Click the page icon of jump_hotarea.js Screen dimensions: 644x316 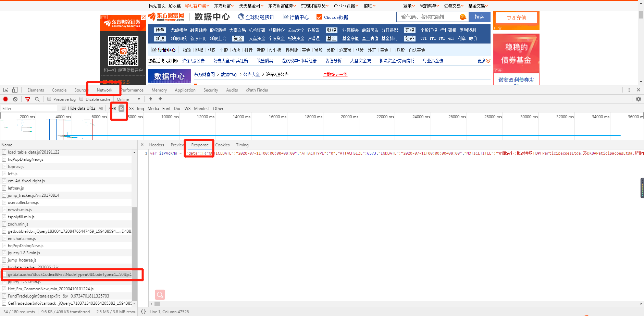pyautogui.click(x=4, y=260)
